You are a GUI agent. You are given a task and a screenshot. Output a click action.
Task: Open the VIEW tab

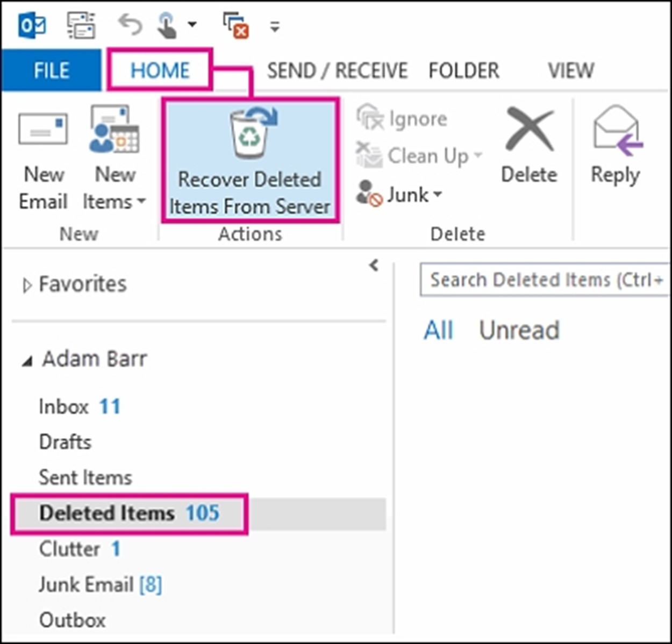coord(570,70)
